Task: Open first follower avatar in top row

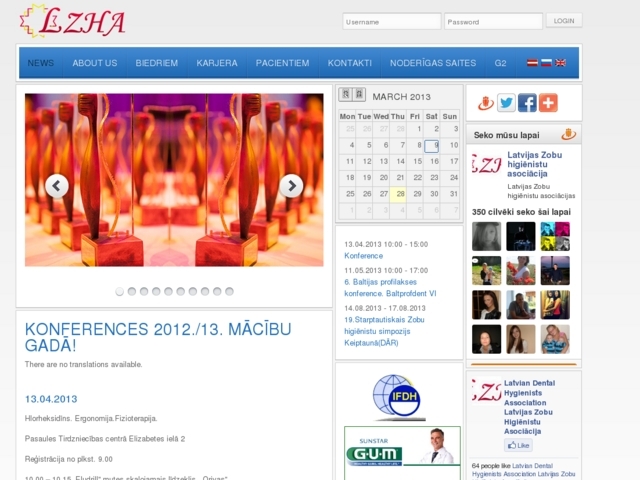Action: [x=487, y=236]
